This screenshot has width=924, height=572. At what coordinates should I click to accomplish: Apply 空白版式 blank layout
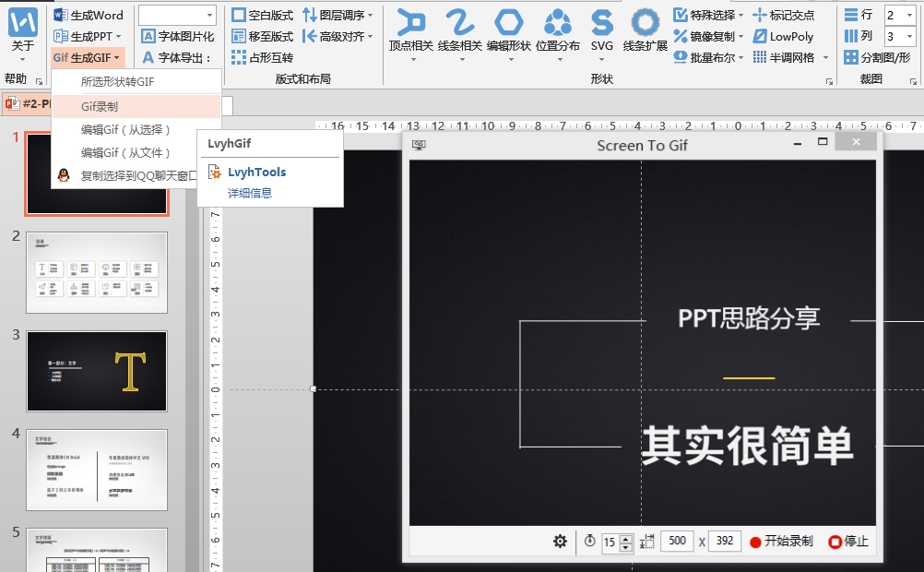pyautogui.click(x=262, y=16)
